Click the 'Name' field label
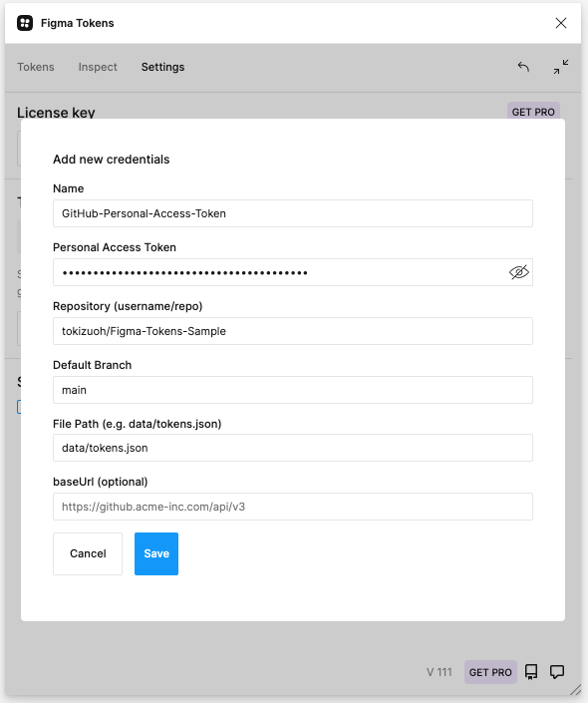This screenshot has width=588, height=703. pos(68,188)
